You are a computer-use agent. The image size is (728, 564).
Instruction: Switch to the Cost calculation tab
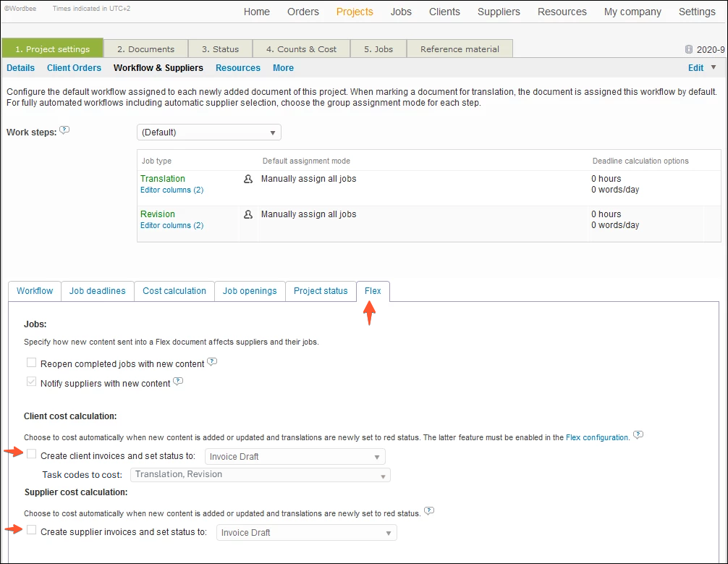tap(174, 291)
